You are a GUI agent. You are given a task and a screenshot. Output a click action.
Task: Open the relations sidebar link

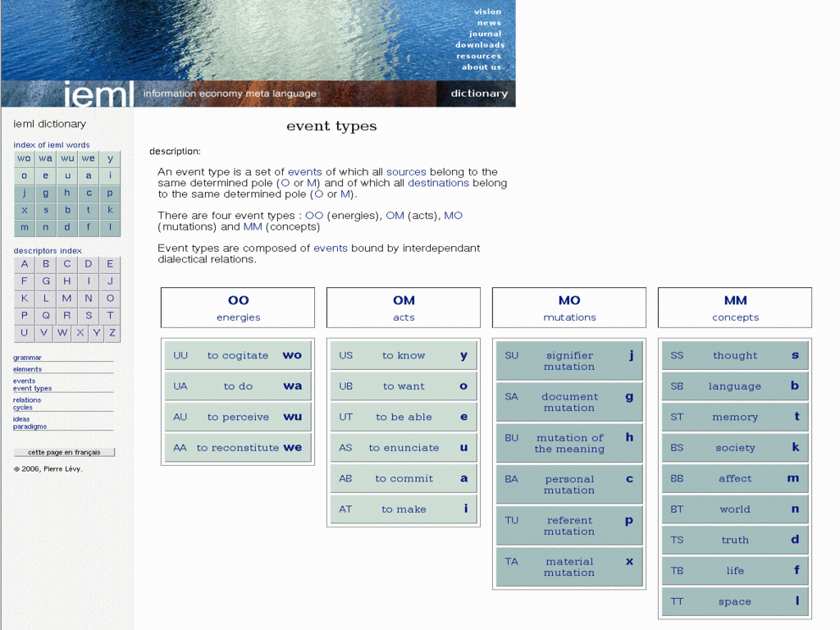coord(27,400)
